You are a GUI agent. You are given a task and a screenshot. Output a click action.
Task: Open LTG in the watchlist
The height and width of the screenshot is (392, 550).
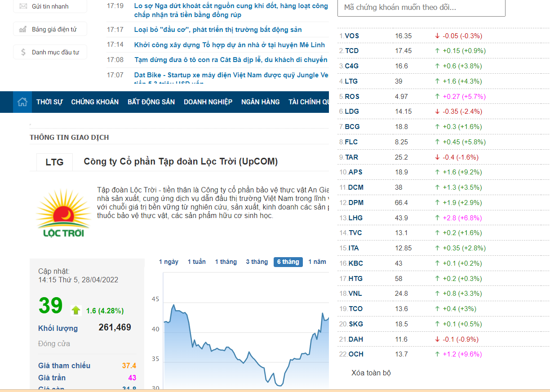click(351, 81)
